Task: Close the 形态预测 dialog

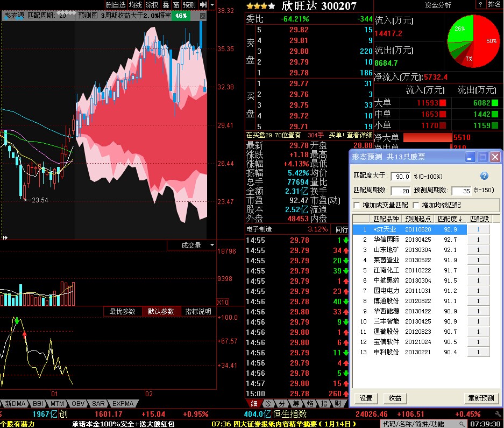Action: 495,157
